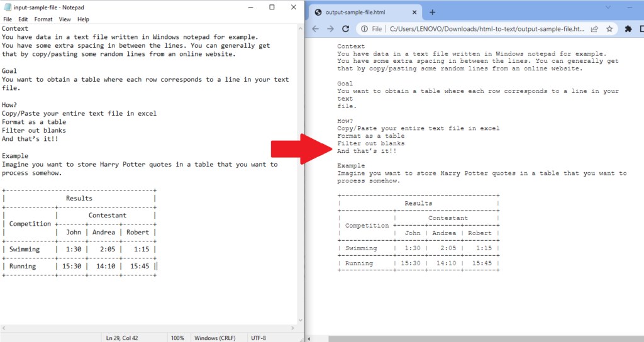The height and width of the screenshot is (342, 644).
Task: Open the Notepad File menu
Action: [8, 19]
